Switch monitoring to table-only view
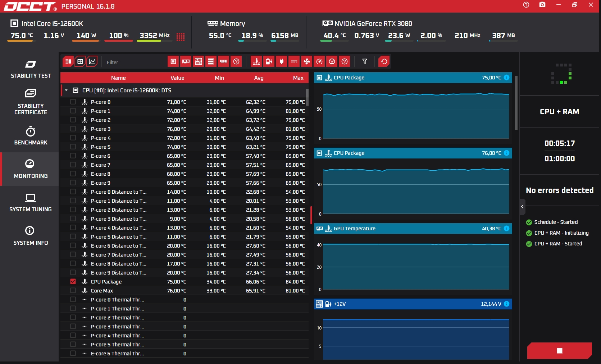The height and width of the screenshot is (364, 601). (x=80, y=61)
